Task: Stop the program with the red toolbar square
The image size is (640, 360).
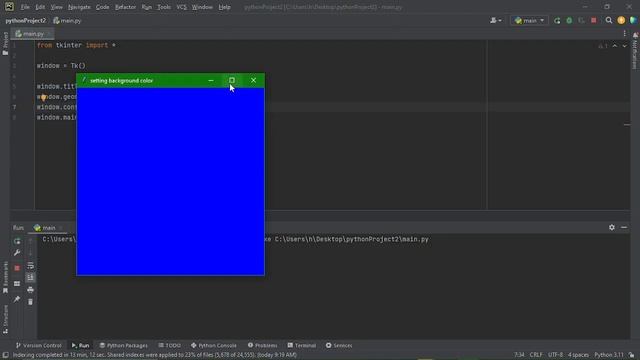Action: [x=593, y=20]
